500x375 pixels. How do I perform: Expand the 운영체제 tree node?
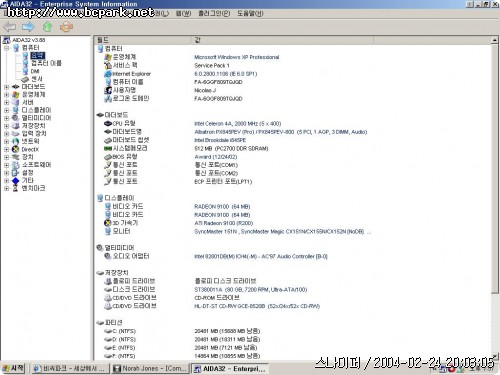[x=6, y=95]
